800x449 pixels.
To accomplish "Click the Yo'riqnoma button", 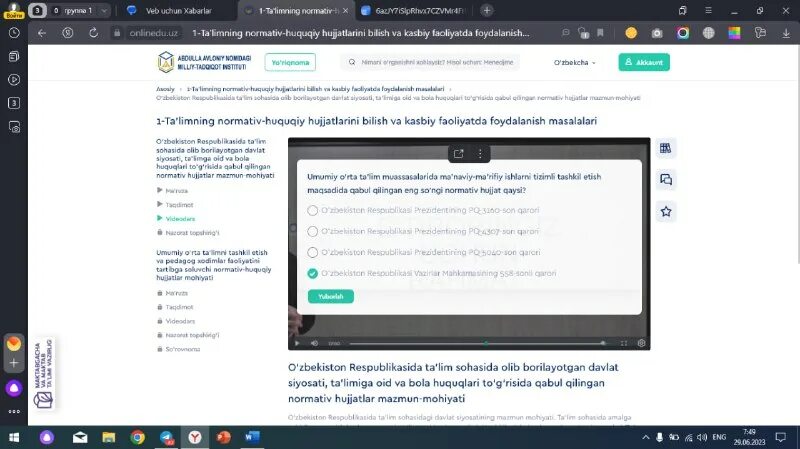I will [290, 62].
